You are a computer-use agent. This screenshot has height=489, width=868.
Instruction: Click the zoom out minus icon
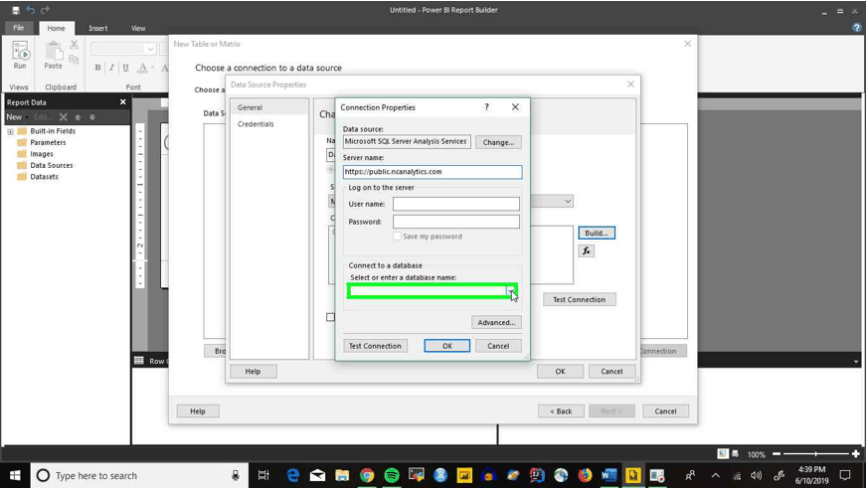[x=777, y=454]
